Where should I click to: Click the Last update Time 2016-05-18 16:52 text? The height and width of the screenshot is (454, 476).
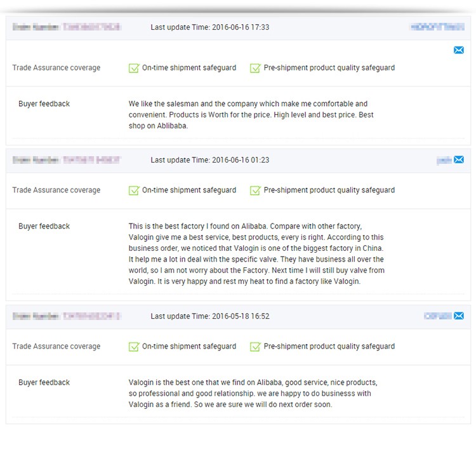click(209, 316)
